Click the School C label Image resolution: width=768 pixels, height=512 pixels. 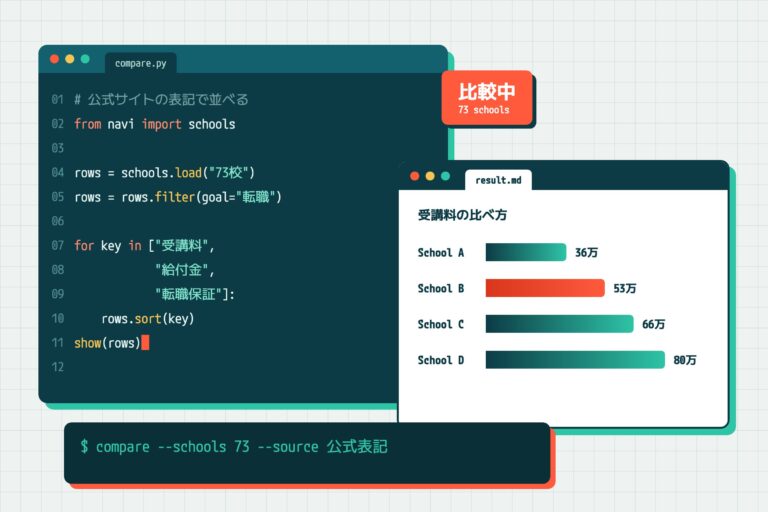pos(440,324)
